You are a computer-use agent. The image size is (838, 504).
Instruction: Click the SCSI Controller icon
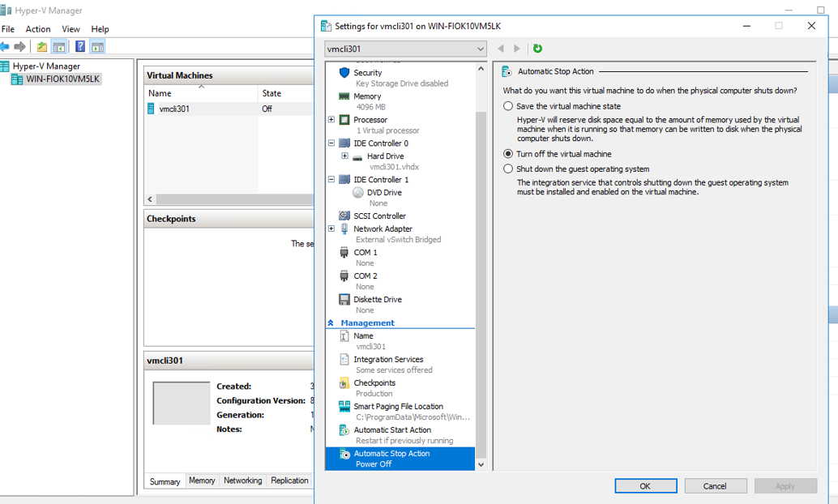point(344,216)
